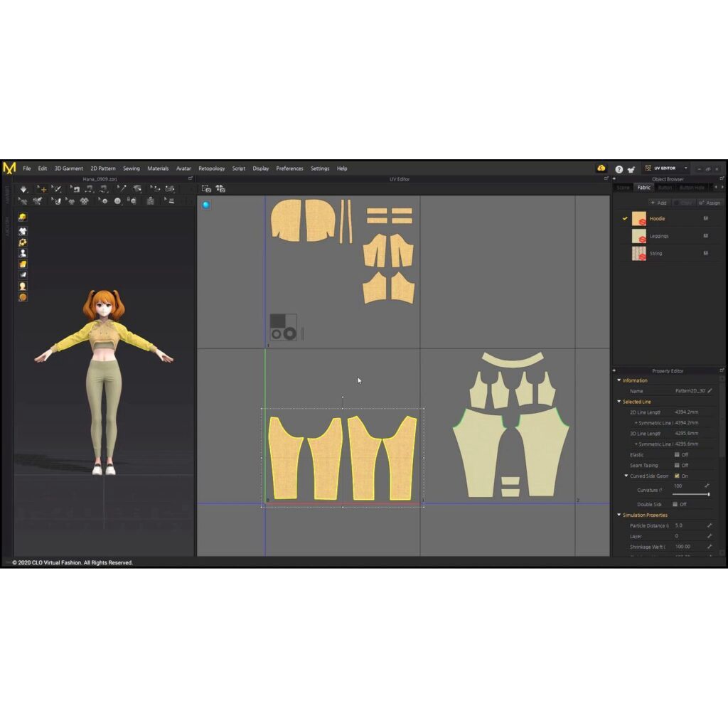Click the Hoodie fabric color thumbnail
The height and width of the screenshot is (728, 728).
(x=639, y=219)
